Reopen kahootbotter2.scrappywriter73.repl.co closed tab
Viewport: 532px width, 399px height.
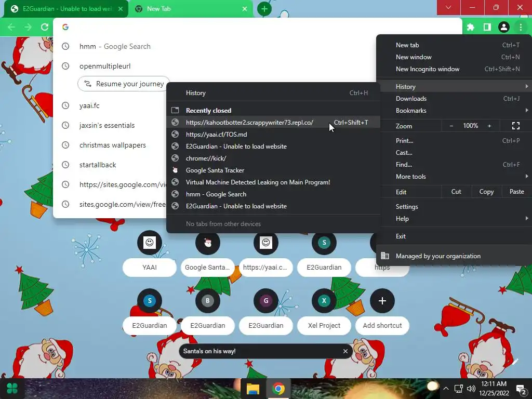pos(273,123)
